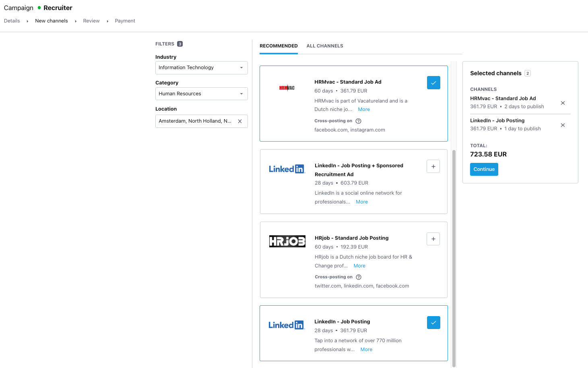This screenshot has width=588, height=368.
Task: Clear the Amsterdam location filter
Action: click(240, 121)
